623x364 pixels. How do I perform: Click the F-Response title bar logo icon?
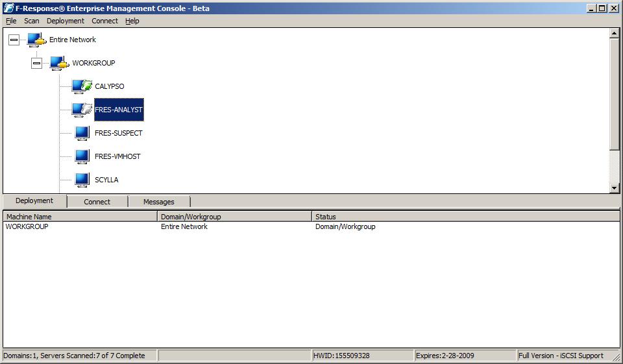[8, 8]
